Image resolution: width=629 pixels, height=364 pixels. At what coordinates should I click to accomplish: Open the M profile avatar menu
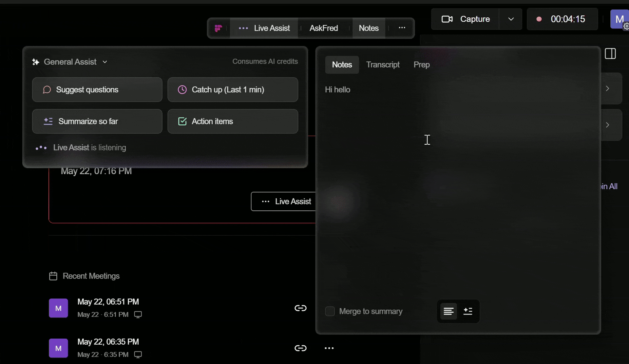click(x=619, y=19)
